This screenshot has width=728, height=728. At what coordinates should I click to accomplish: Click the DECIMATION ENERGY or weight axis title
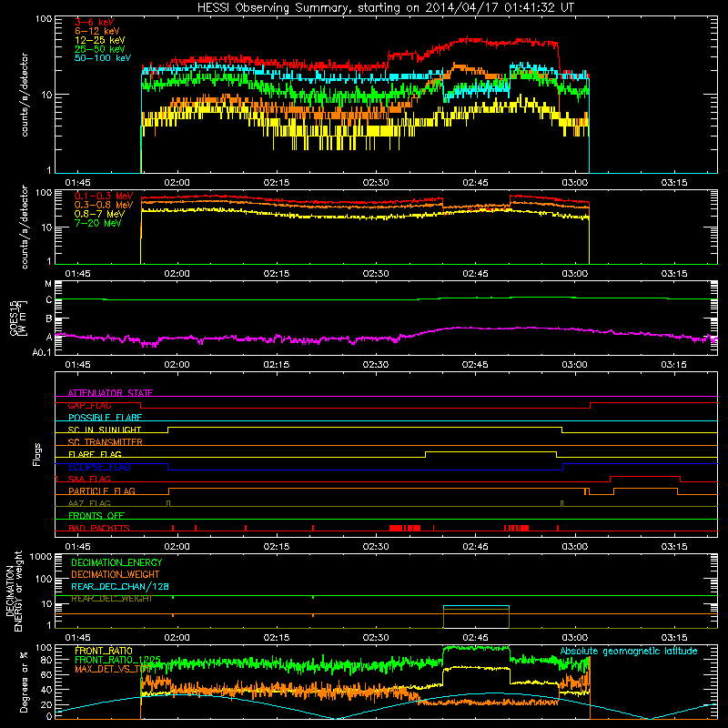pos(14,591)
